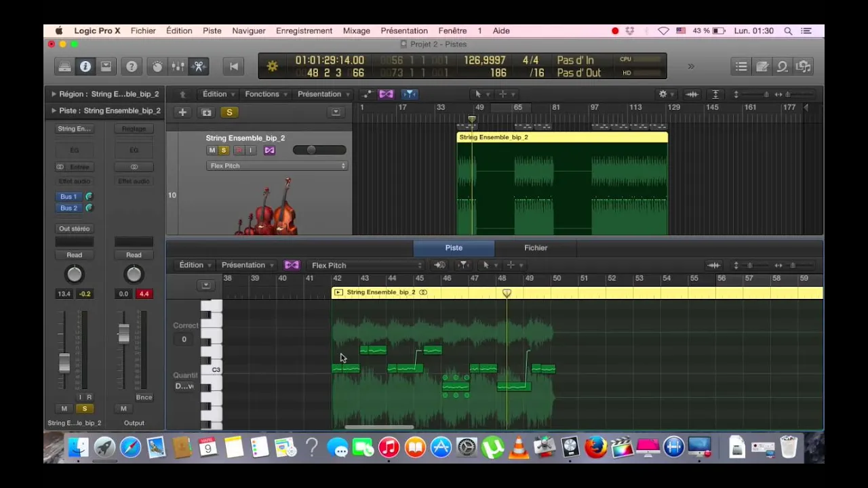Click the pitch Correct value field 0
Image resolution: width=868 pixels, height=488 pixels.
point(184,340)
